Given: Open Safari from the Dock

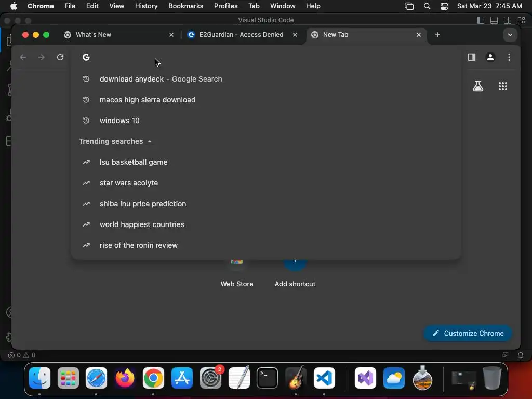Looking at the screenshot, I should click(96, 378).
